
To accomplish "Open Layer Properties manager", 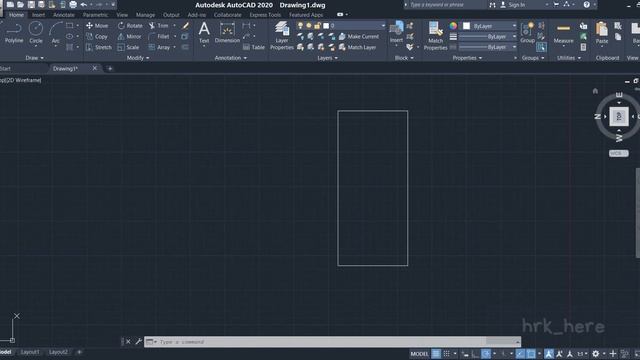I will 282,36.
